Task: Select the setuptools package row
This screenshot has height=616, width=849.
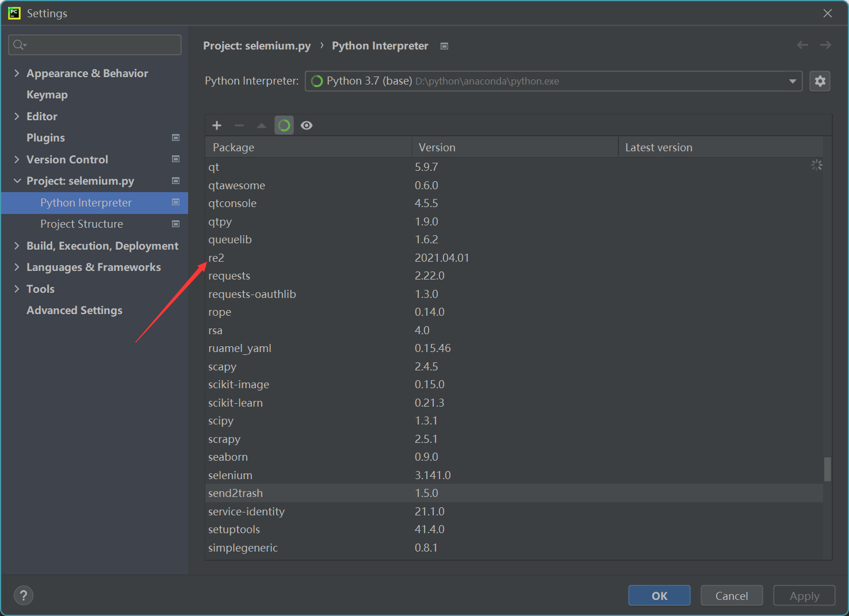Action: [514, 529]
